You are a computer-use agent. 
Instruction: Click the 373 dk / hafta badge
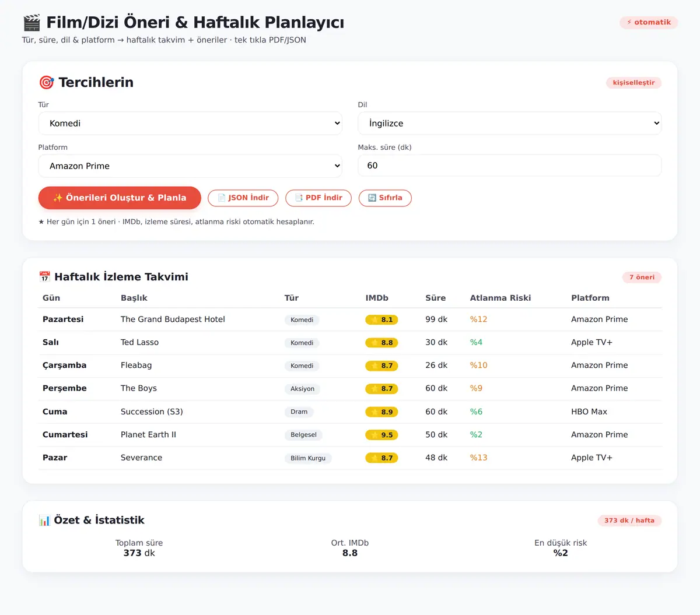coord(629,520)
